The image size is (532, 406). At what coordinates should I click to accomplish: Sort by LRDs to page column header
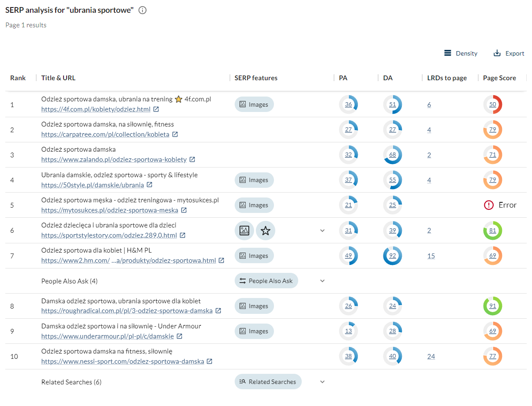point(447,78)
